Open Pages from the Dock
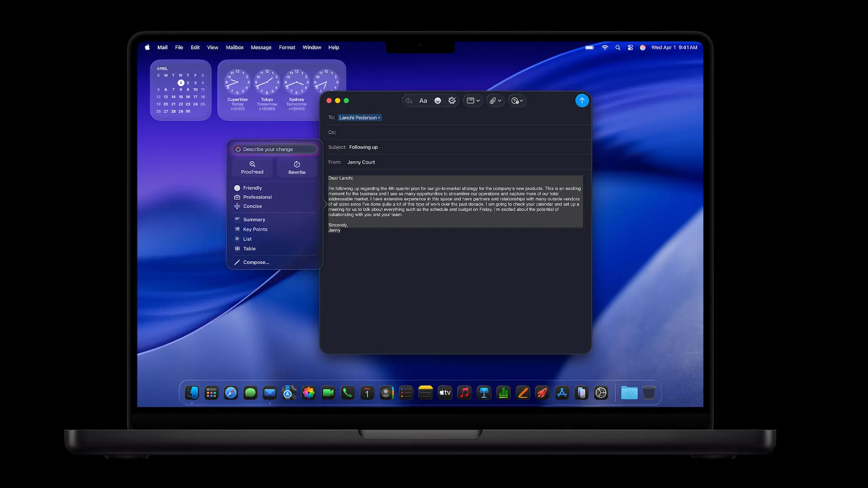The image size is (868, 488). pyautogui.click(x=523, y=393)
